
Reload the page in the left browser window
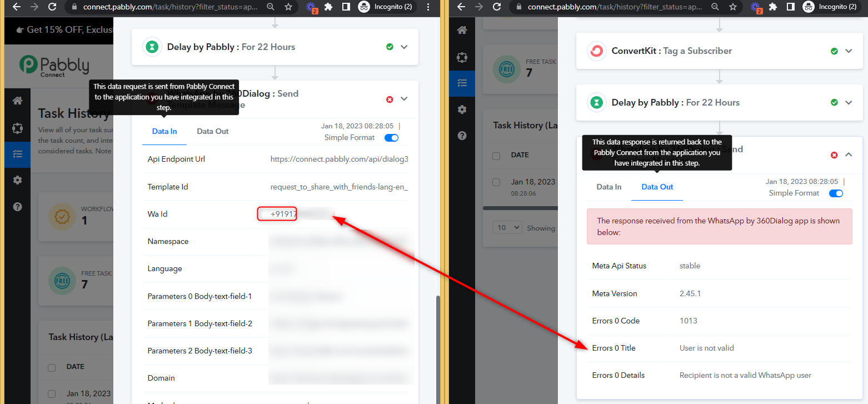click(x=52, y=7)
